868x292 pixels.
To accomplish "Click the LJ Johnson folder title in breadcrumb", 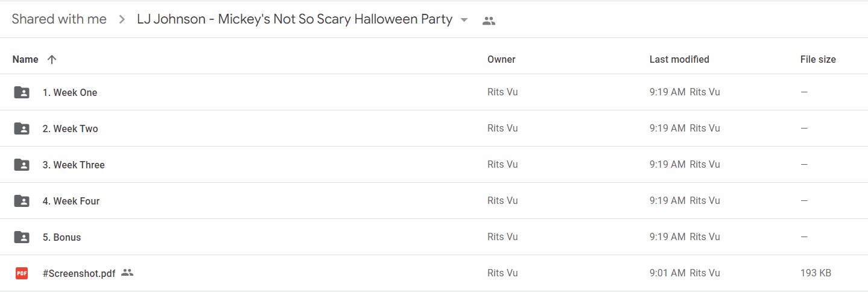I will (294, 19).
